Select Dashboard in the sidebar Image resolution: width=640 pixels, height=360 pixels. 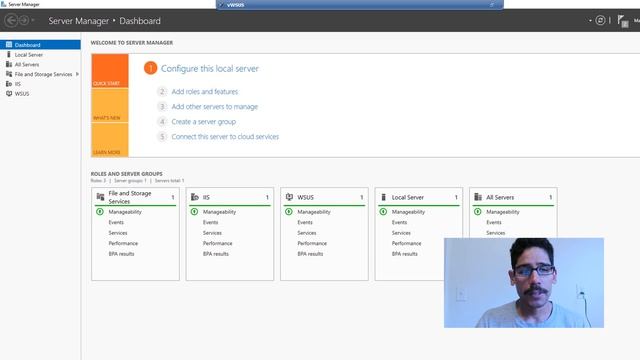pyautogui.click(x=40, y=44)
